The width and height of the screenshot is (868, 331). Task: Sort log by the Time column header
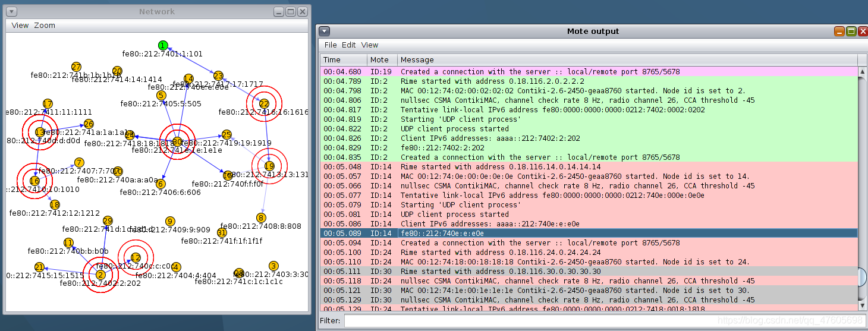(344, 60)
